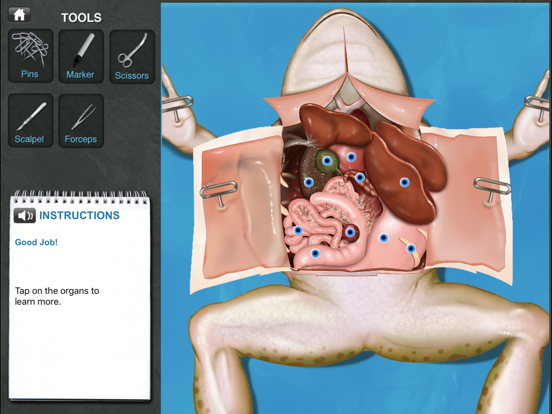Tap the blue dot on green gallbladder
This screenshot has height=414, width=552.
point(327,161)
